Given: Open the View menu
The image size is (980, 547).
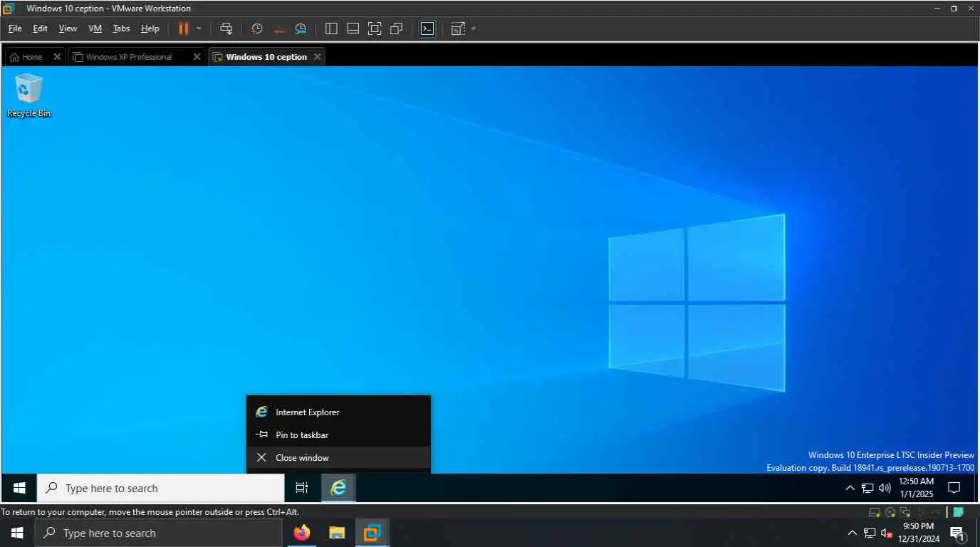Looking at the screenshot, I should tap(68, 28).
